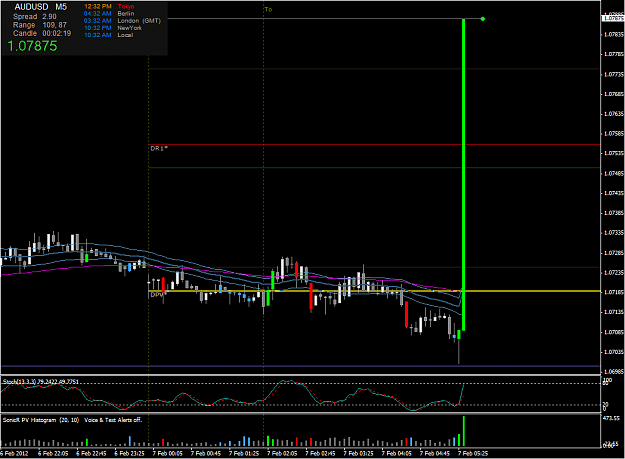Click the Range 109, 87 readout
Viewport: 625px width, 459px height.
tap(40, 25)
